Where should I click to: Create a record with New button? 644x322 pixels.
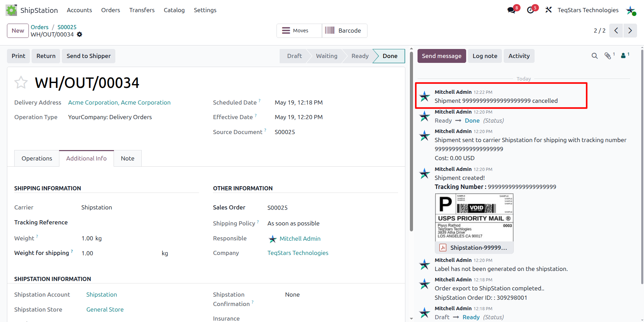click(18, 31)
